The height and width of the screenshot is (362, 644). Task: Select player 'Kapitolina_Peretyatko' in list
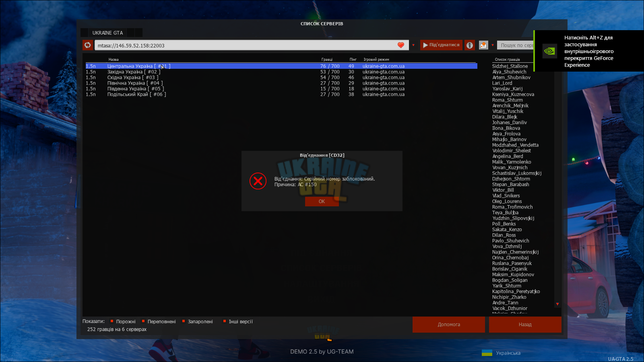[516, 292]
